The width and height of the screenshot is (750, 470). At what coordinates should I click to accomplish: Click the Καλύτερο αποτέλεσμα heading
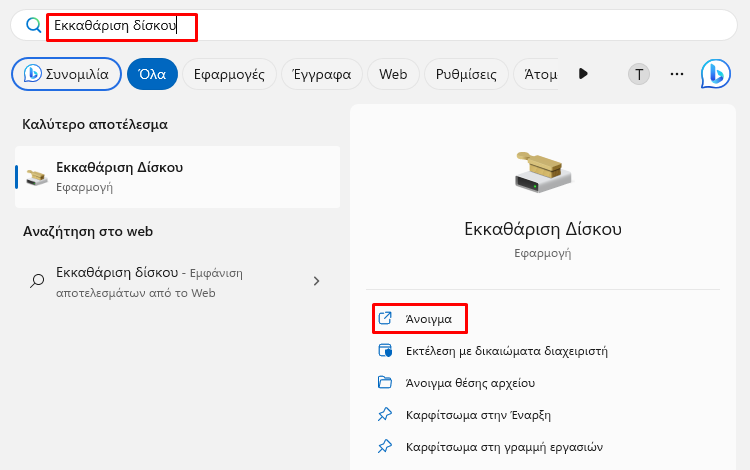[x=95, y=125]
